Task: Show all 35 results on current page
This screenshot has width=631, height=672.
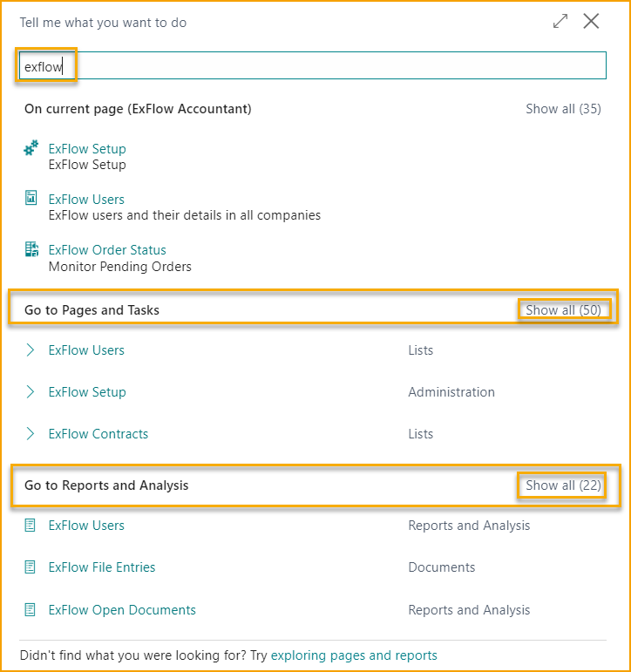Action: click(x=563, y=109)
